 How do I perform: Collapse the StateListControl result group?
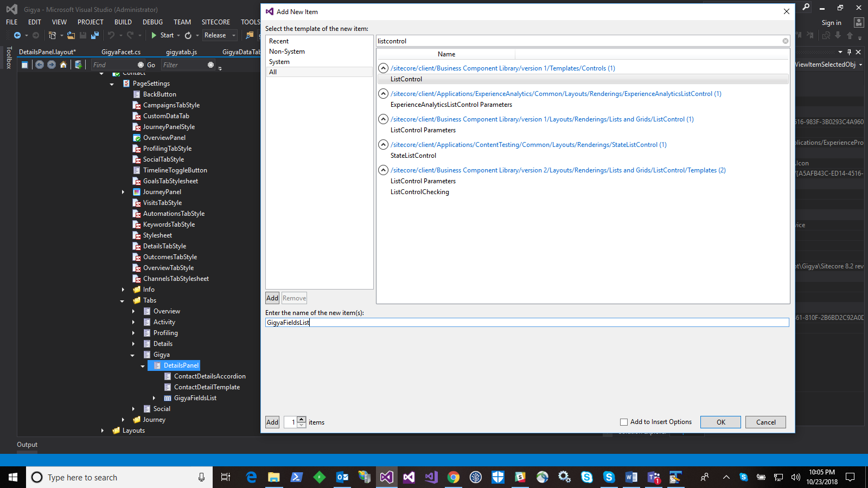383,145
